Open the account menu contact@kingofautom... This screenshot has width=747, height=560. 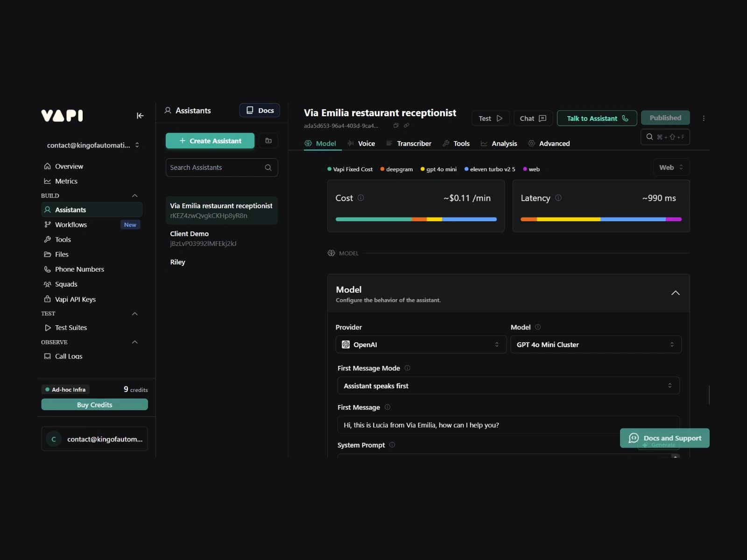[94, 439]
